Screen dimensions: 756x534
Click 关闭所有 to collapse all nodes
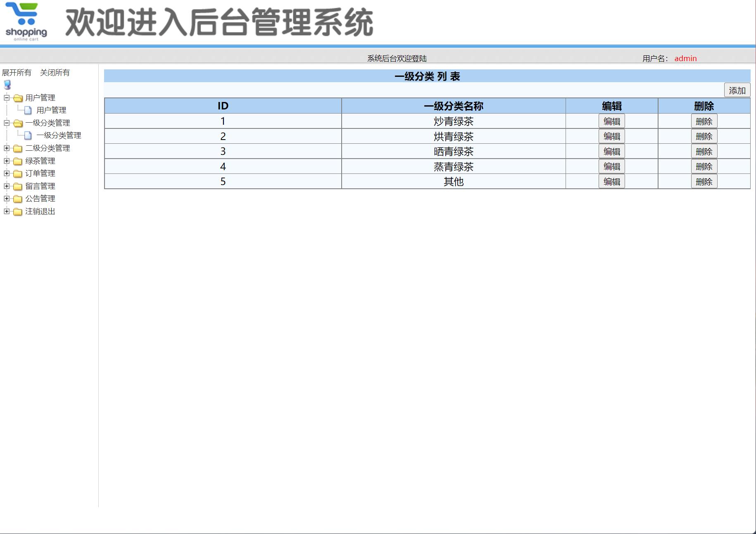pos(55,72)
